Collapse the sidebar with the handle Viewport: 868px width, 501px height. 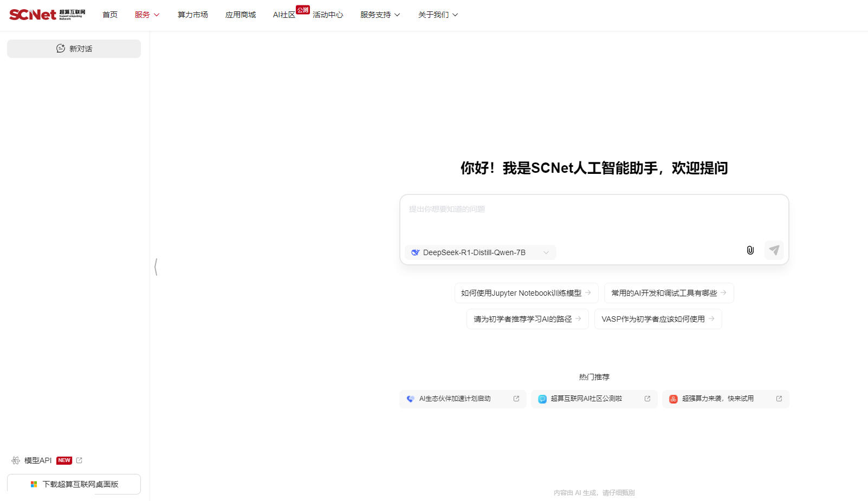[x=156, y=266]
